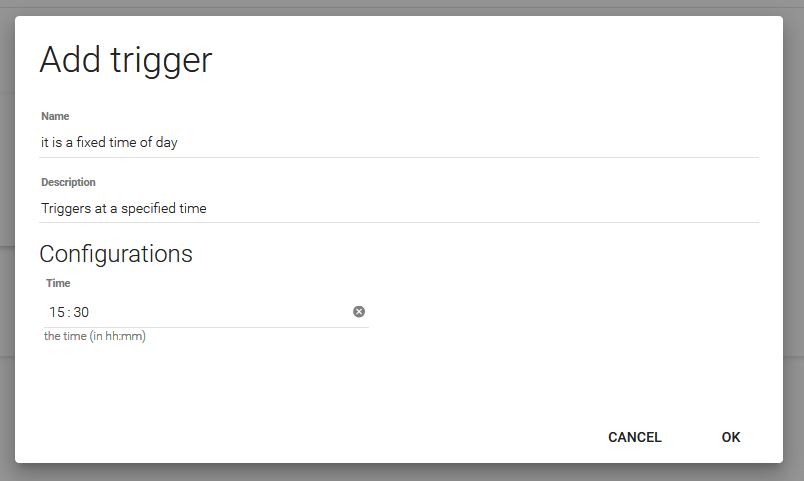This screenshot has height=481, width=804.
Task: Cancel the Add trigger dialog
Action: point(635,437)
